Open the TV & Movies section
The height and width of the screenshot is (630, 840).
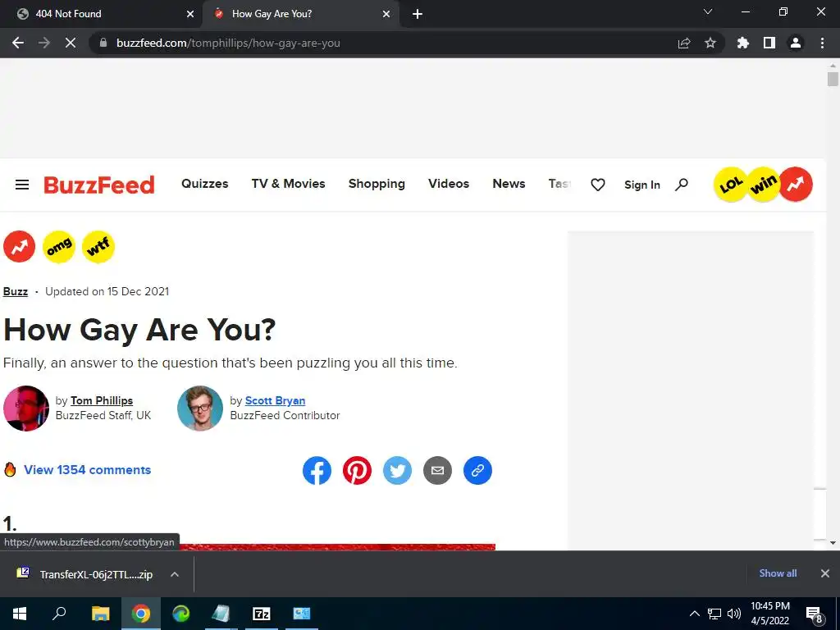point(288,184)
